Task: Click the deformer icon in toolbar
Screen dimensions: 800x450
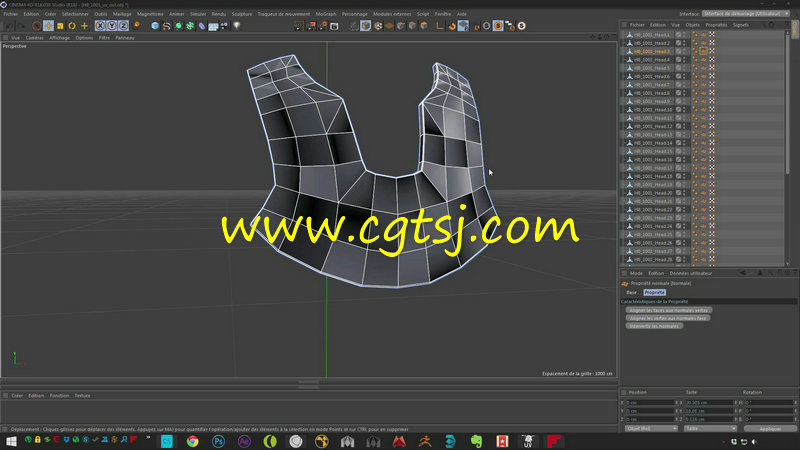Action: coord(202,26)
